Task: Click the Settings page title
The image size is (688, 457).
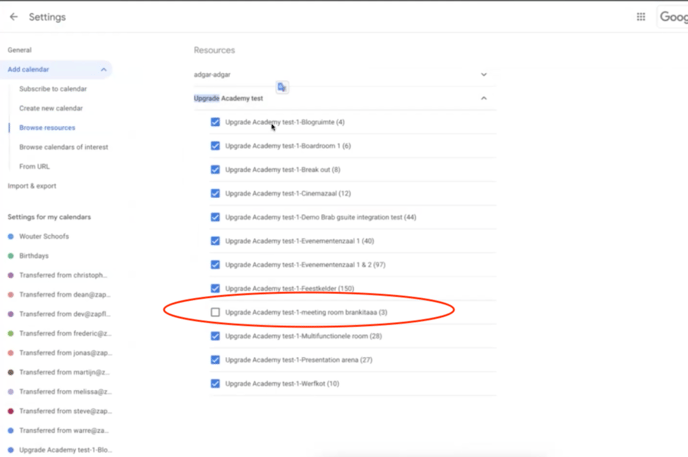Action: coord(47,17)
